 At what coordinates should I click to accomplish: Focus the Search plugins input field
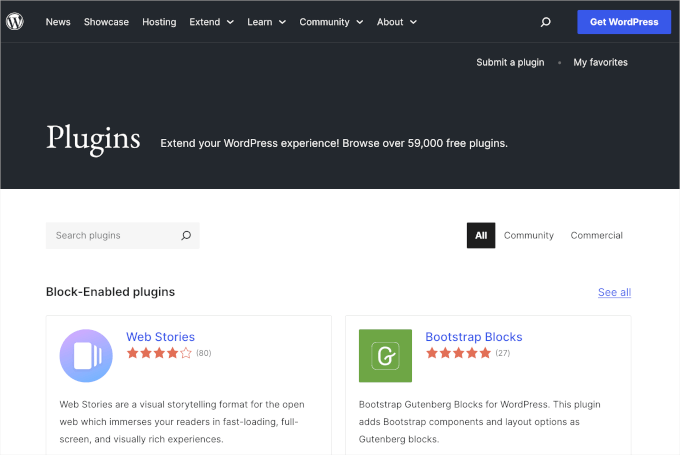click(123, 236)
